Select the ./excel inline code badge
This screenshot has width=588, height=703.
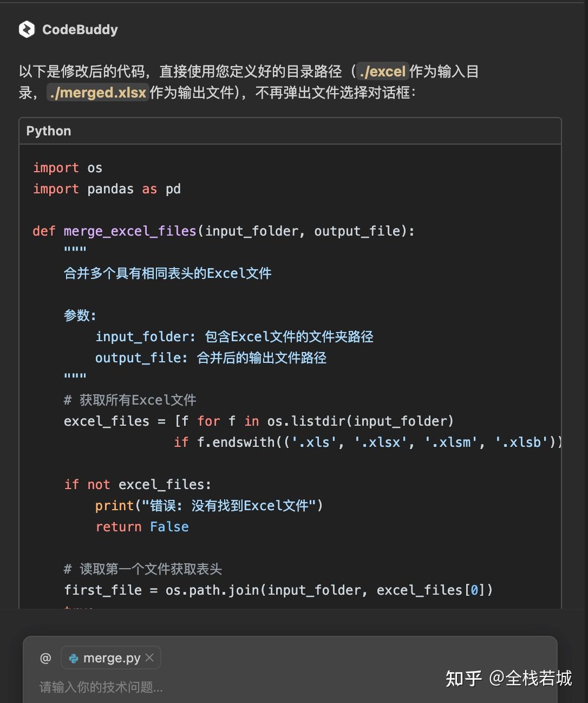click(381, 71)
